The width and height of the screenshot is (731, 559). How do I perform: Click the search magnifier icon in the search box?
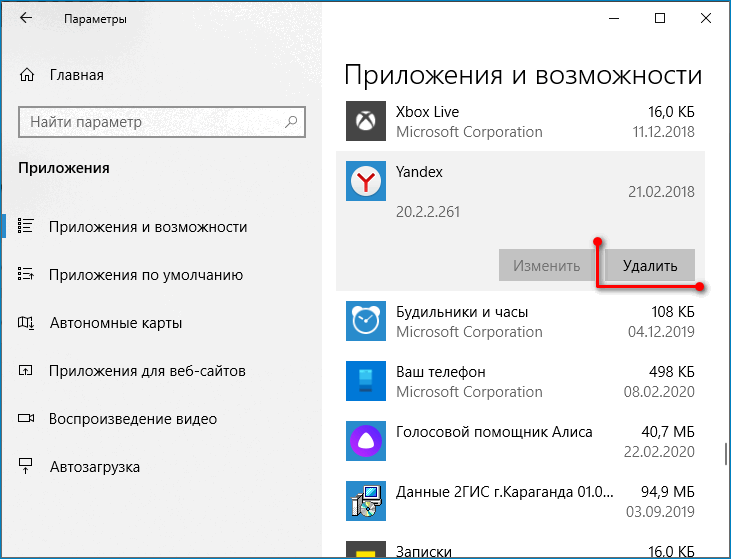coord(291,122)
